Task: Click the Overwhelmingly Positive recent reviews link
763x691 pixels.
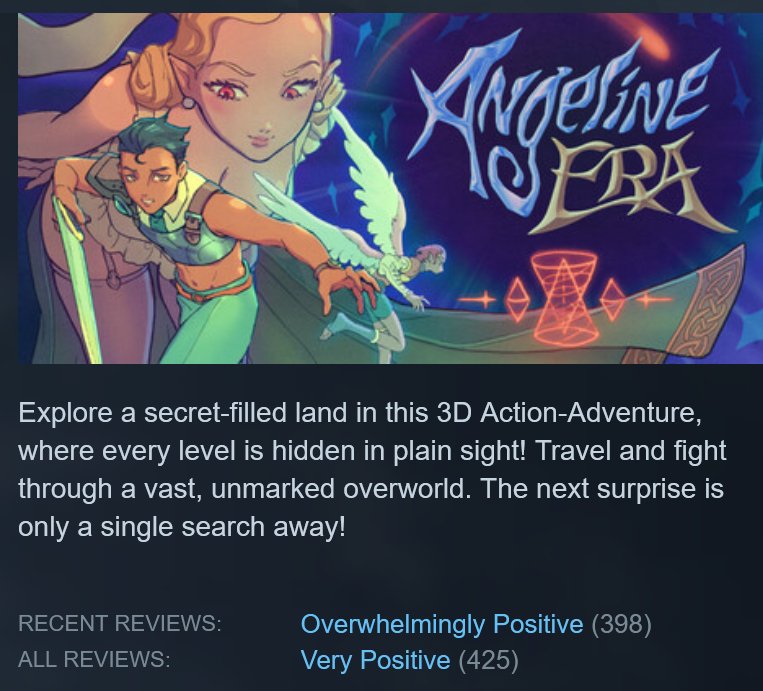Action: point(442,624)
